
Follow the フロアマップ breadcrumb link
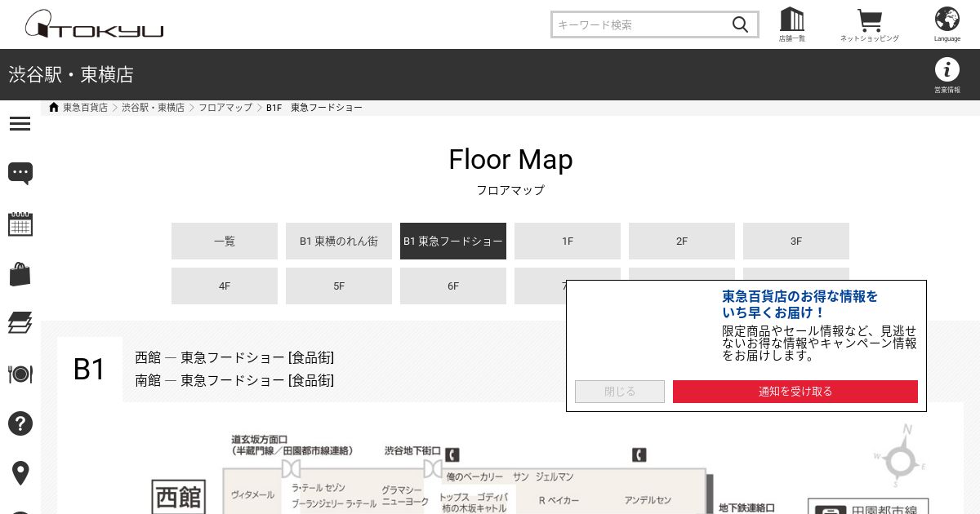click(x=225, y=107)
